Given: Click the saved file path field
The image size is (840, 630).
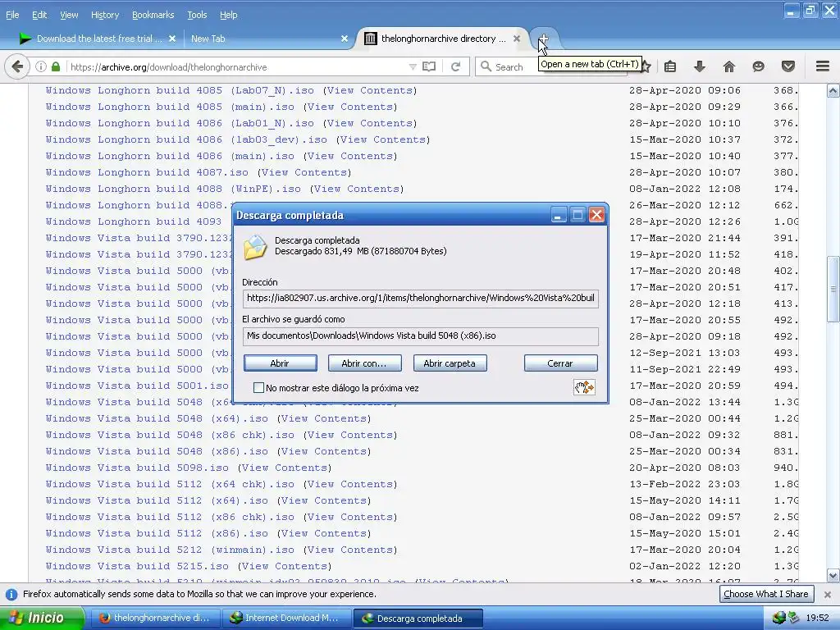Looking at the screenshot, I should [x=421, y=336].
